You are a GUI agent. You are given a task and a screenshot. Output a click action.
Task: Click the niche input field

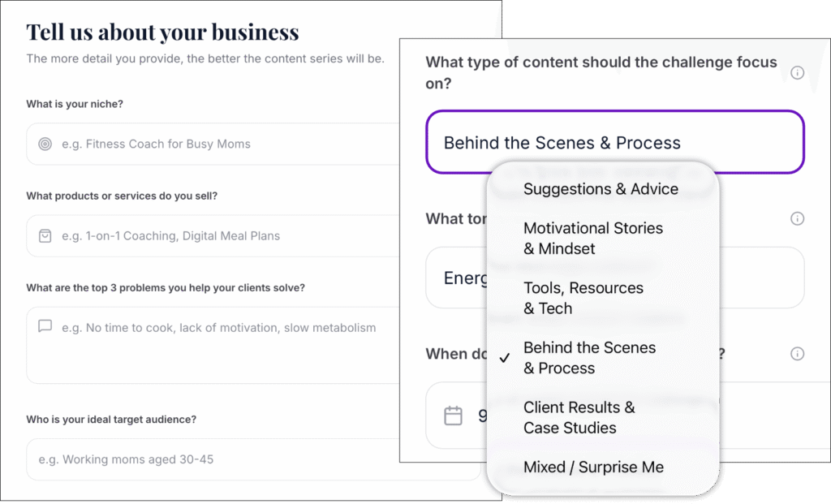click(219, 144)
